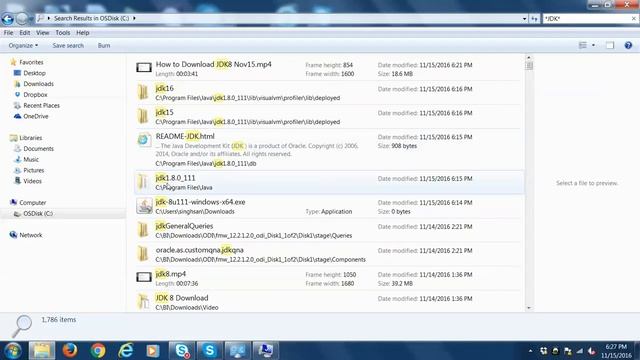Show hidden system tray icons arrow
This screenshot has width=640, height=360.
click(x=530, y=351)
